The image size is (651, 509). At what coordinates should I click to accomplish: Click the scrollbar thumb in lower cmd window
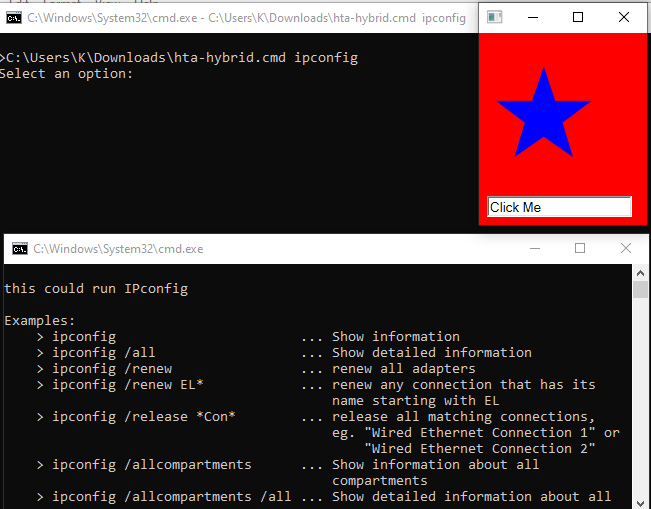click(x=640, y=289)
